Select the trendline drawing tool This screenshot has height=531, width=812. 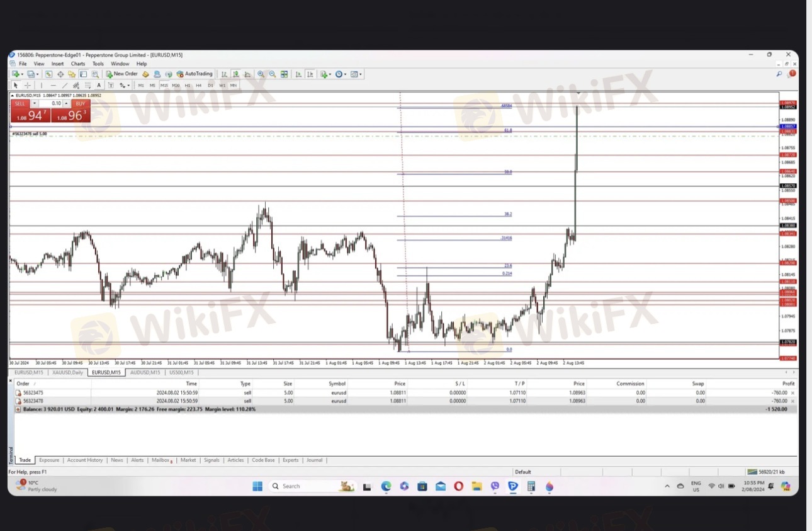coord(64,85)
